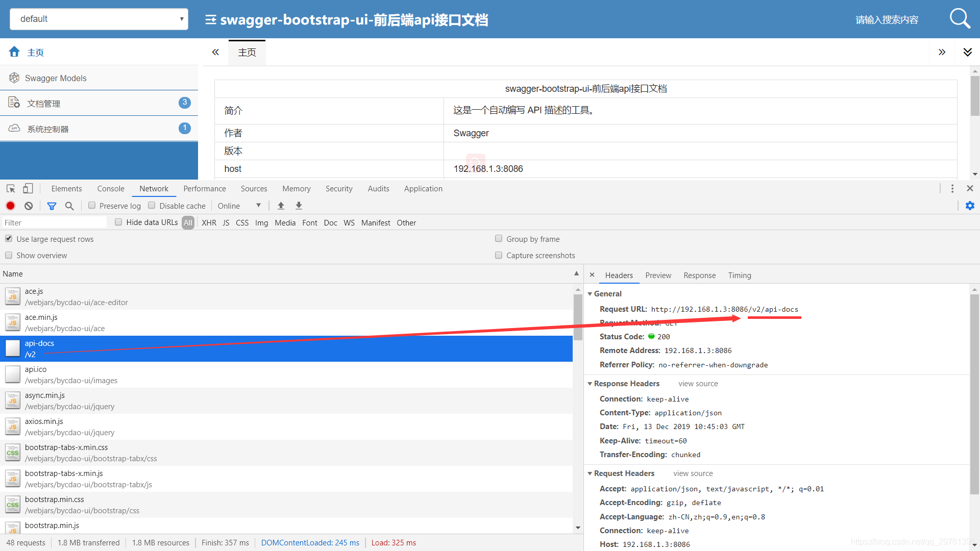Click the request list scrollbar thumb
The height and width of the screenshot is (551, 980).
coord(578,317)
